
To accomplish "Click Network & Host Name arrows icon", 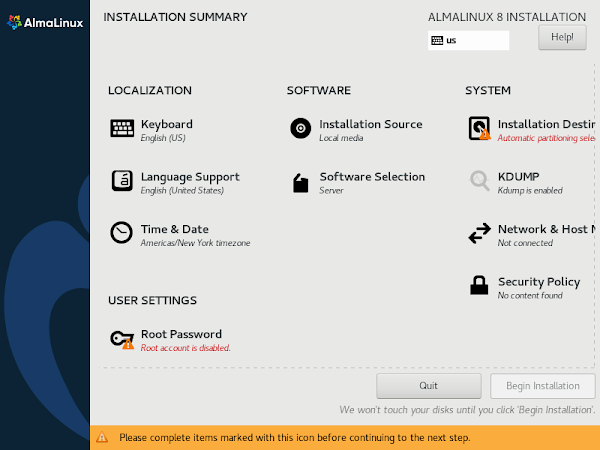I will point(479,233).
